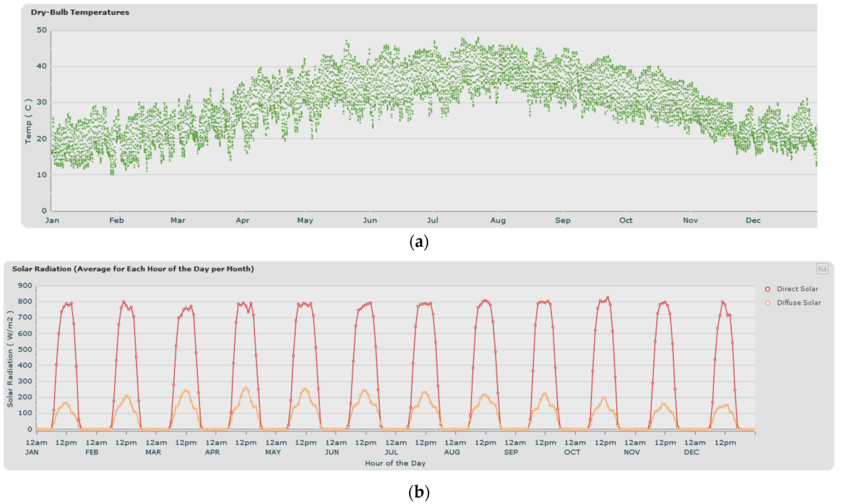The image size is (841, 504).
Task: Click the Hour of the Day axis title
Action: click(x=395, y=463)
